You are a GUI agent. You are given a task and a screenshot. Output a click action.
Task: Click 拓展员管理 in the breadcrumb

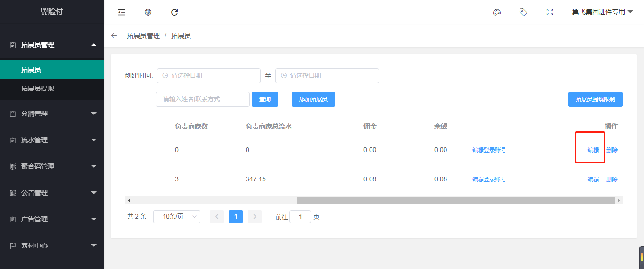[143, 36]
